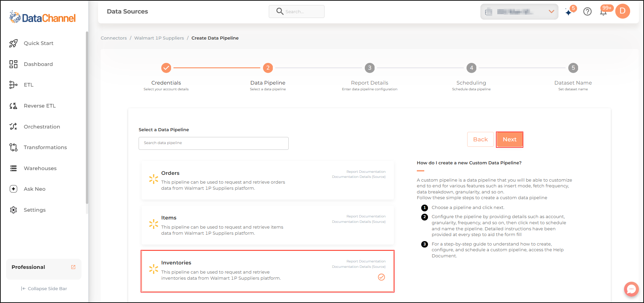Open the Ask Neo sparkle icon
The height and width of the screenshot is (303, 644).
(13, 189)
